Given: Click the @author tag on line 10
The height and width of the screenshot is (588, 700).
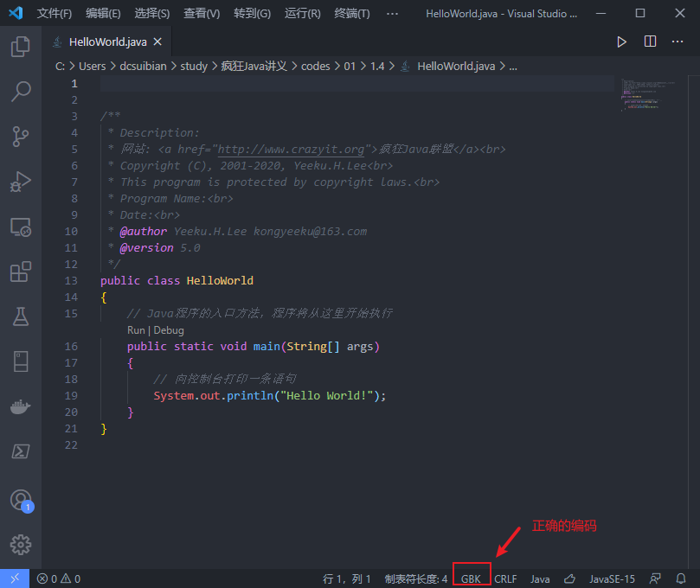Looking at the screenshot, I should pos(144,231).
